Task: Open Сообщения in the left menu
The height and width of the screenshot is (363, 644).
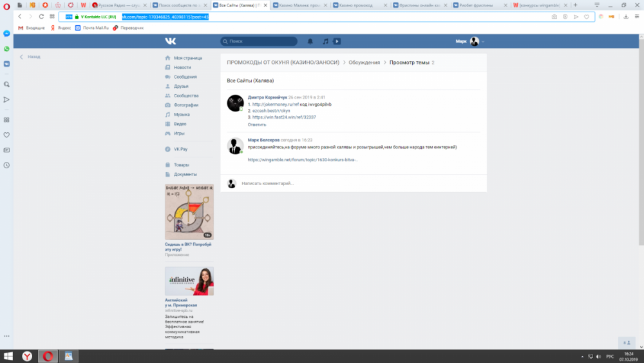Action: pos(185,77)
